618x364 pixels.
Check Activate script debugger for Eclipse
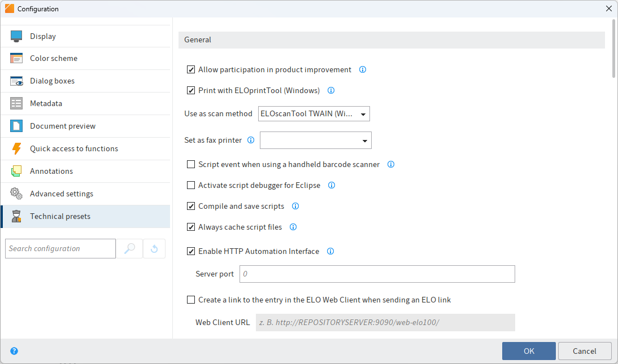[x=191, y=185]
